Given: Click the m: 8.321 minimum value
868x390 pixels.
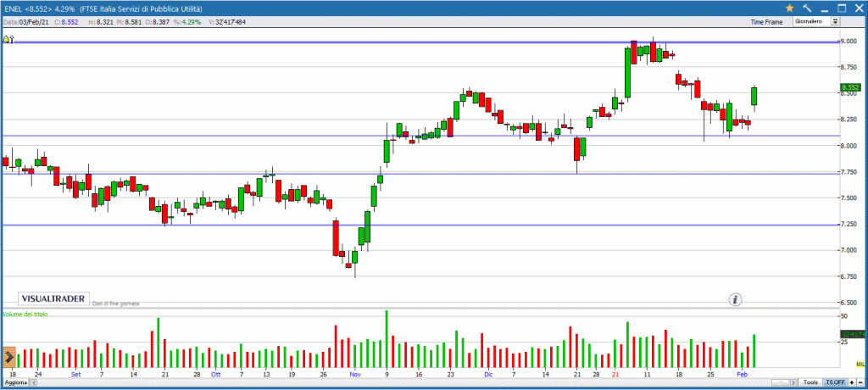Looking at the screenshot, I should point(100,22).
